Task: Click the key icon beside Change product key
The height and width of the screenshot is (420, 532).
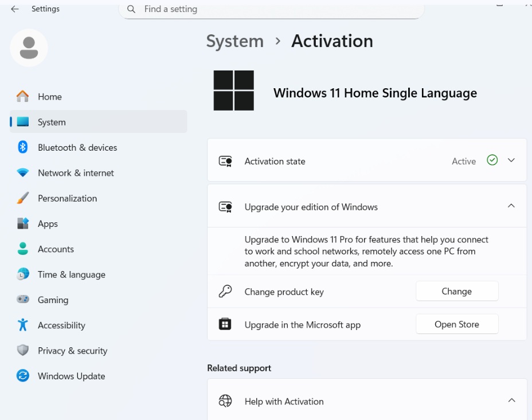Action: 225,291
